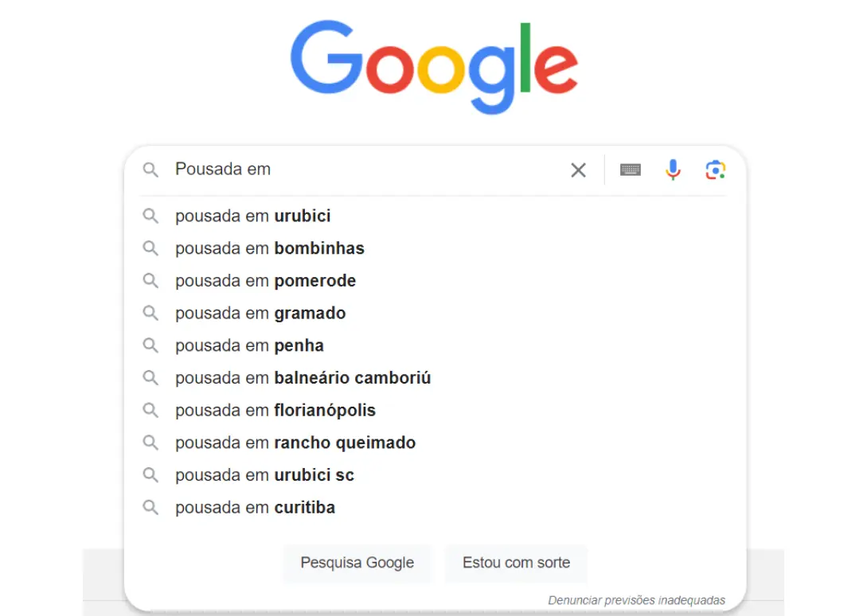Choose 'pousada em balneário camboriú' suggestion
Image resolution: width=867 pixels, height=616 pixels.
(303, 378)
